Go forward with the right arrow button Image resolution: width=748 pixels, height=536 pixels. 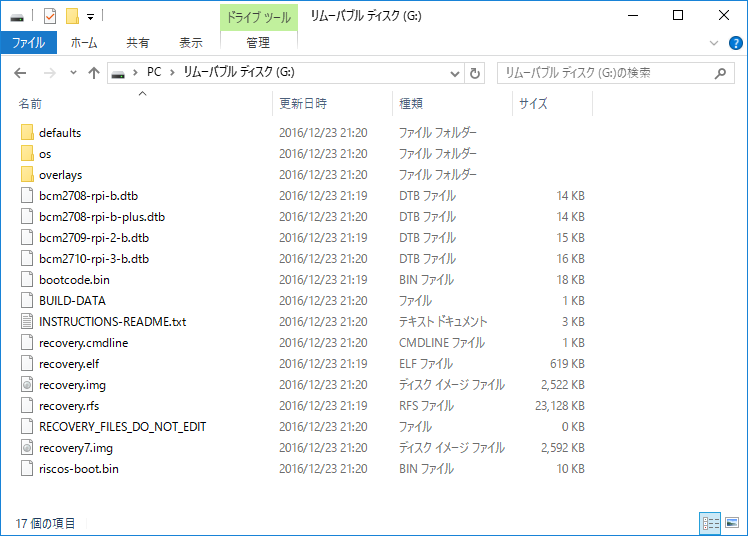click(x=50, y=73)
